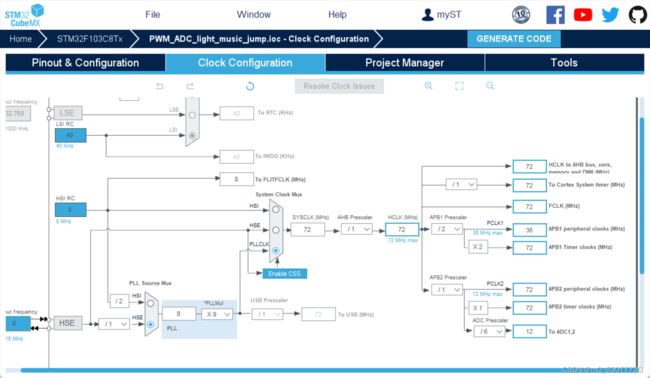Screen dimensions: 650x378
Task: Open the Cortex System timer /1 dropdown
Action: point(461,184)
